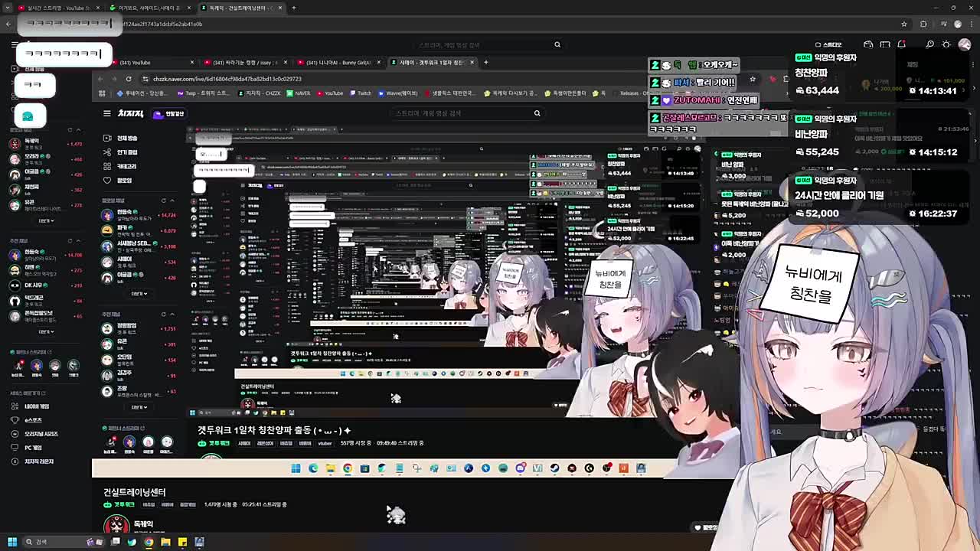Image resolution: width=980 pixels, height=551 pixels.
Task: Collapse the streamed 팔로잉 채널 list chevron
Action: [171, 201]
